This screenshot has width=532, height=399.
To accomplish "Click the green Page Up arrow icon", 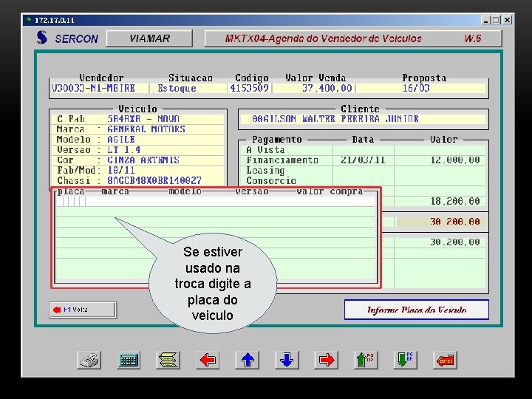I will coord(366,360).
